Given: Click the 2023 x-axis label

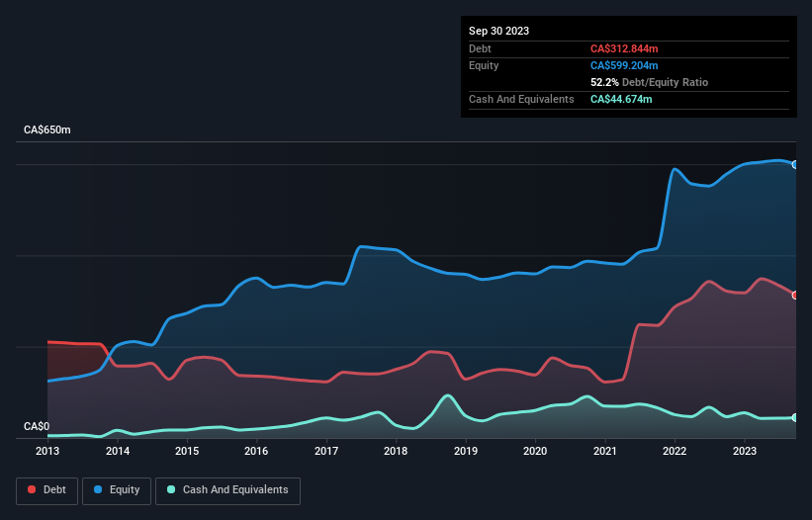Looking at the screenshot, I should (x=744, y=451).
